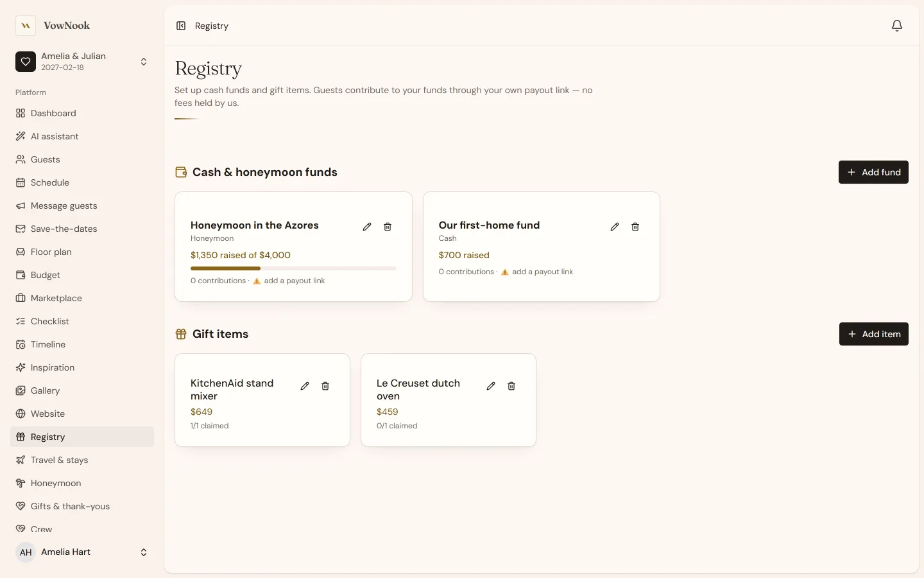Click Our first-home fund title

click(489, 225)
